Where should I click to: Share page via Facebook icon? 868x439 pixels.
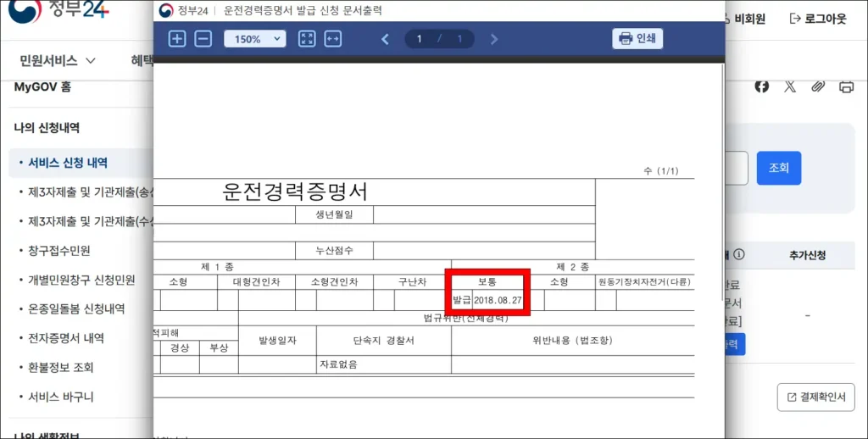point(762,86)
